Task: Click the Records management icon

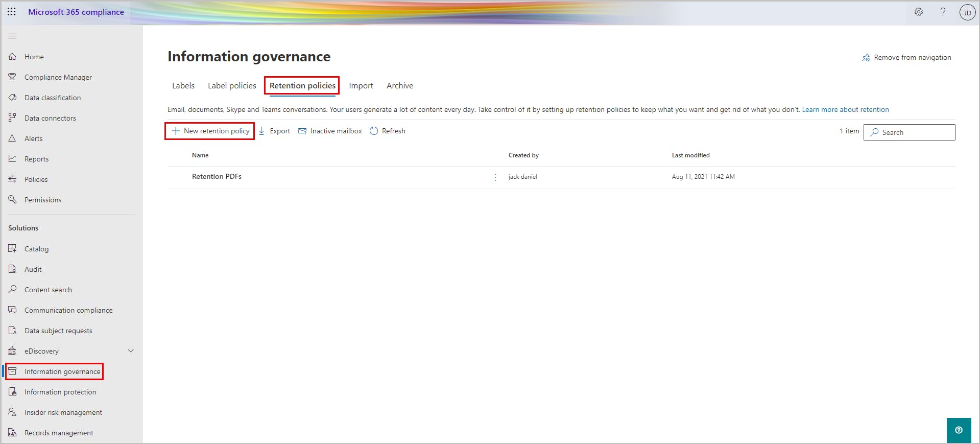Action: pyautogui.click(x=12, y=433)
